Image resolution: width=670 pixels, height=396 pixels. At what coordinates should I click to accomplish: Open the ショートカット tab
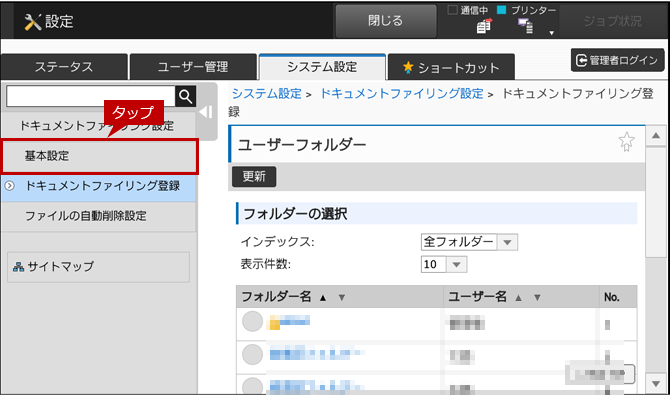click(451, 67)
